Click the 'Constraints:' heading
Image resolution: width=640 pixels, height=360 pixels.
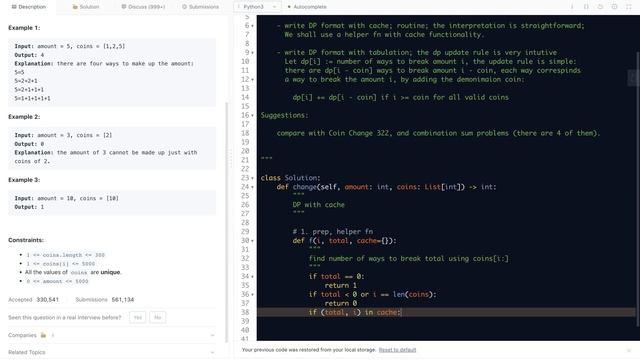click(26, 240)
